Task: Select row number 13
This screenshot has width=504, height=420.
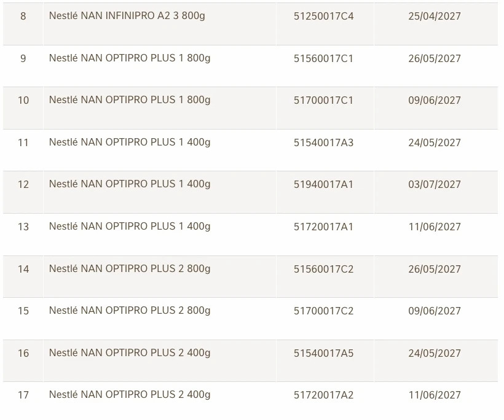Action: click(x=23, y=227)
